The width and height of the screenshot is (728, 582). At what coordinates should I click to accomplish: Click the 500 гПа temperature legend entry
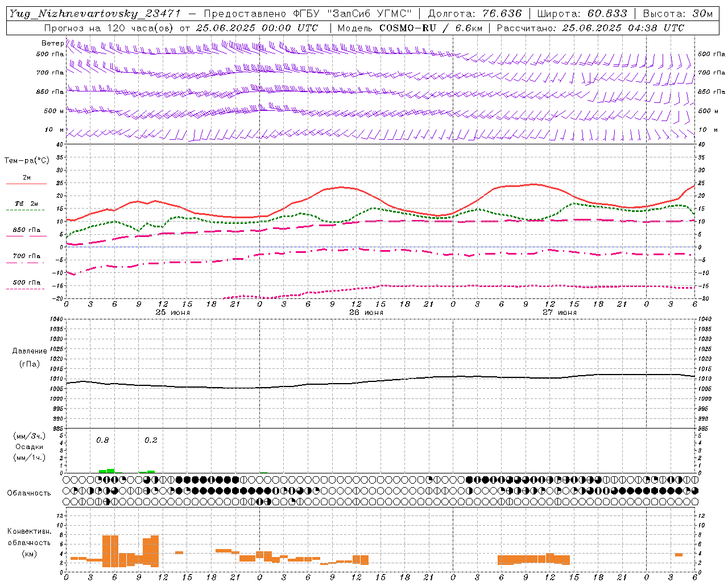pyautogui.click(x=27, y=282)
